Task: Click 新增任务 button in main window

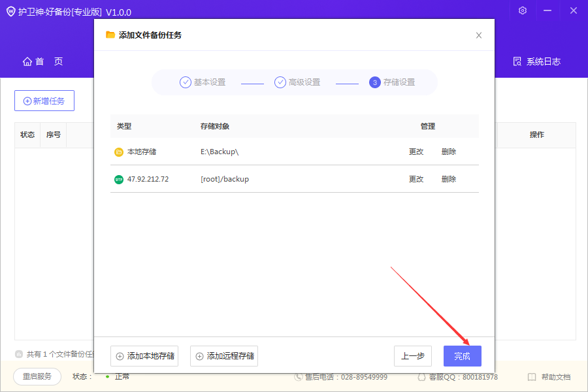Action: pos(44,101)
